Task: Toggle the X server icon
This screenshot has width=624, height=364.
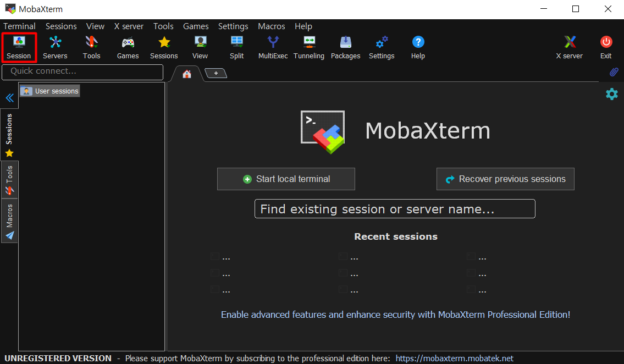Action: 570,48
